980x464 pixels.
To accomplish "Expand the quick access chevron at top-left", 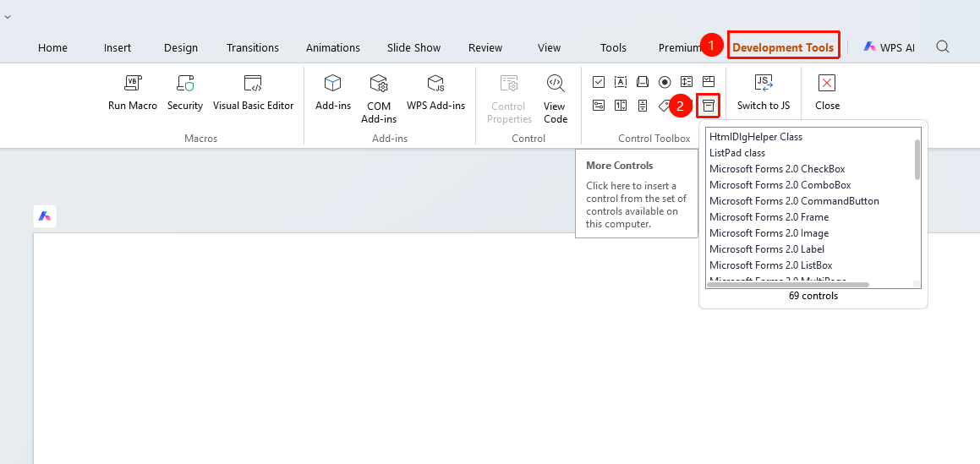I will click(7, 17).
